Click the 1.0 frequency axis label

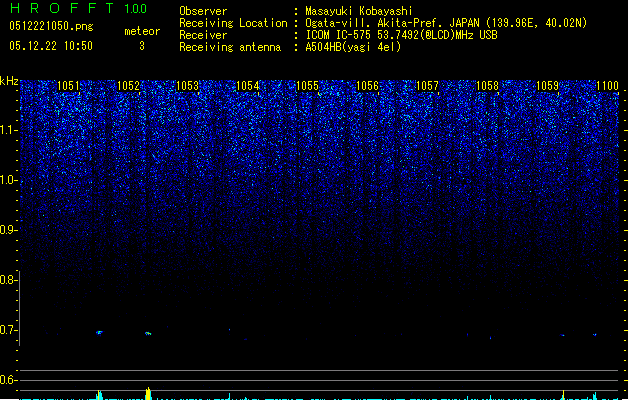9,180
